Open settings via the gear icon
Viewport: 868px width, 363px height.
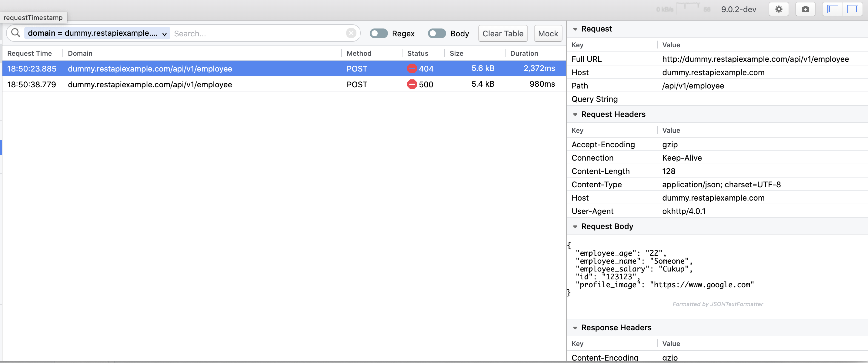tap(778, 9)
